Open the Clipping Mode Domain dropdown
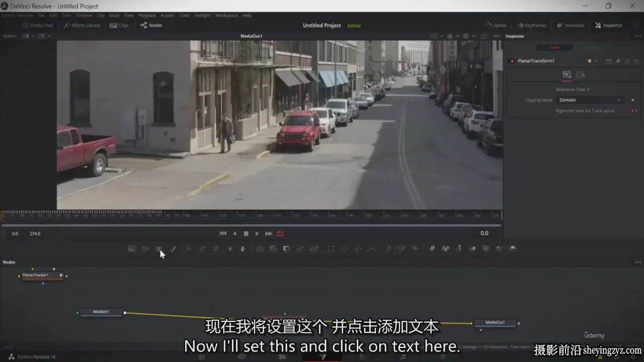The width and height of the screenshot is (644, 362). (x=590, y=100)
